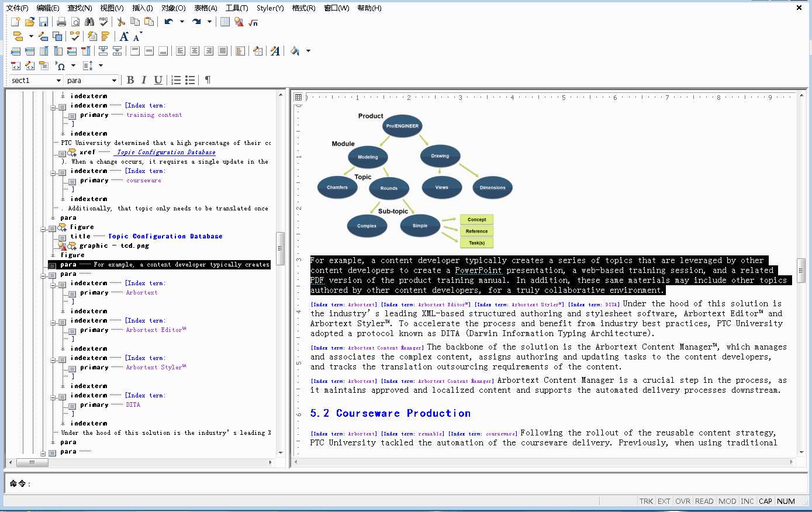Viewport: 812px width, 512px height.
Task: Click the increase font size A icon
Action: coord(124,36)
